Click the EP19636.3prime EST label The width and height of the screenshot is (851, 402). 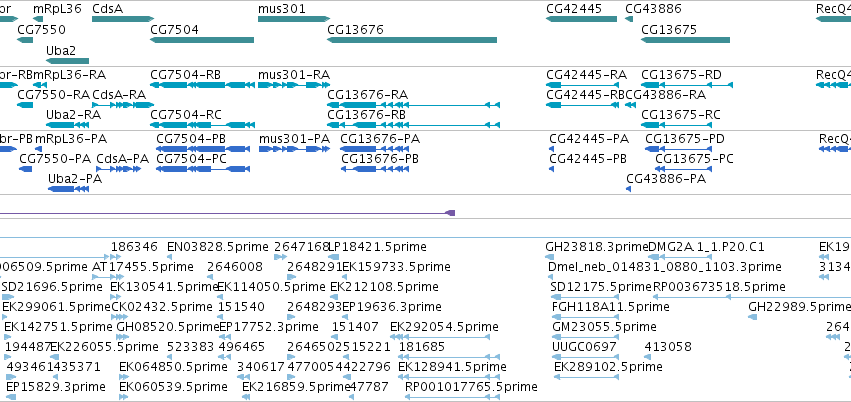[392, 307]
